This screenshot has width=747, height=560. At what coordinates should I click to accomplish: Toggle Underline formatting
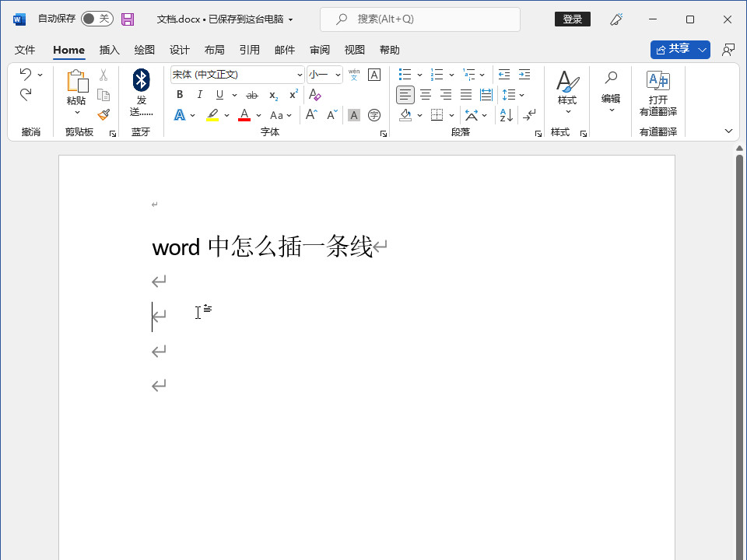[219, 95]
